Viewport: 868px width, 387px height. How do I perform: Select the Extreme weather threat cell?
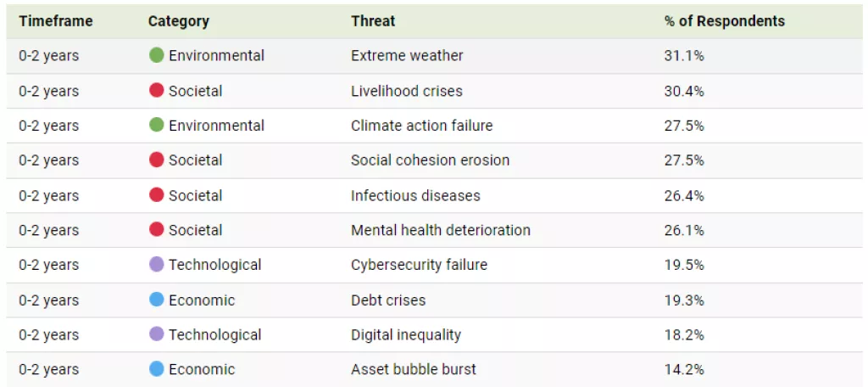[407, 56]
